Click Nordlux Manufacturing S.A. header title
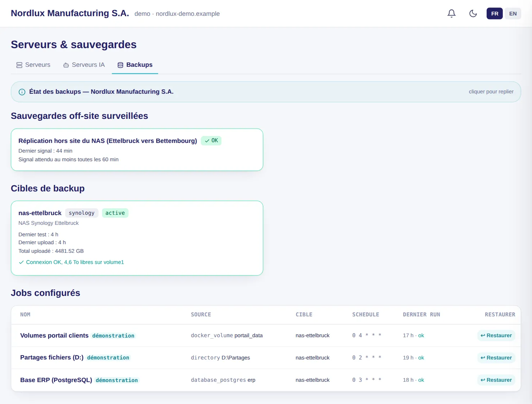Screen dimensions: 532x404 click(70, 13)
